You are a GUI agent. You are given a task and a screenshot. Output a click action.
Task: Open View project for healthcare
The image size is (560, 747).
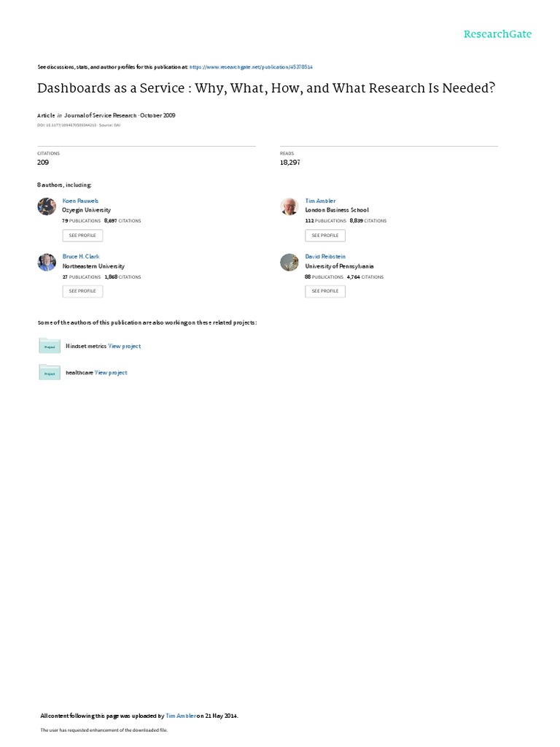111,373
